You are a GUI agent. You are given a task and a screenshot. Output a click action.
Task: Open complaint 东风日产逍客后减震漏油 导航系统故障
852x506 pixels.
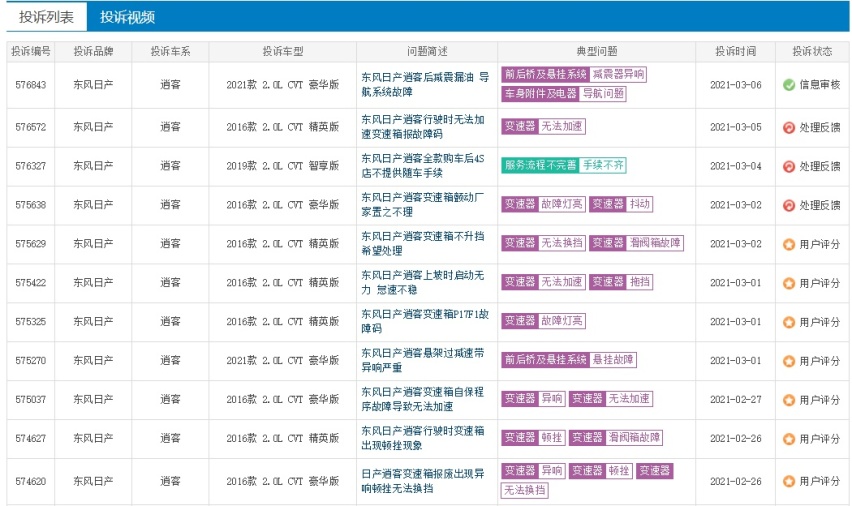[x=425, y=84]
